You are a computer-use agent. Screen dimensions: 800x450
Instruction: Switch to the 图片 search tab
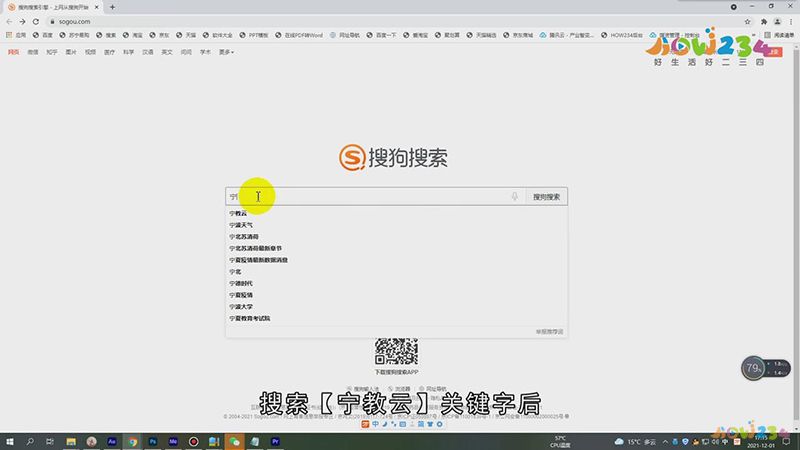pyautogui.click(x=71, y=52)
